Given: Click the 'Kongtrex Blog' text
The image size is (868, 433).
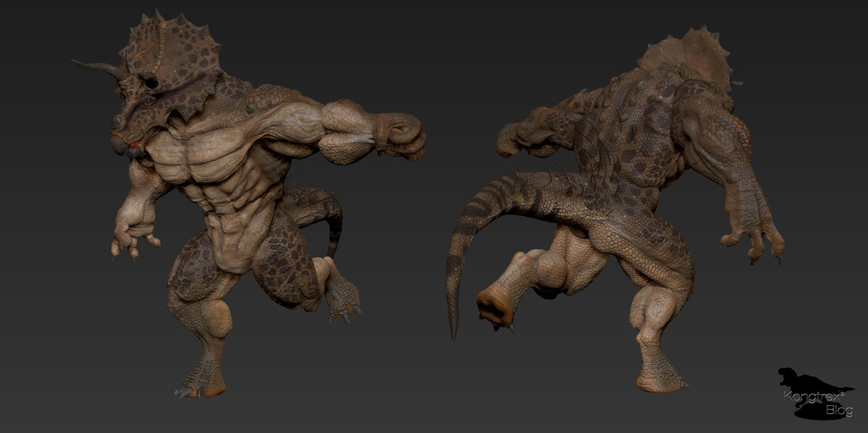Looking at the screenshot, I should click(819, 404).
